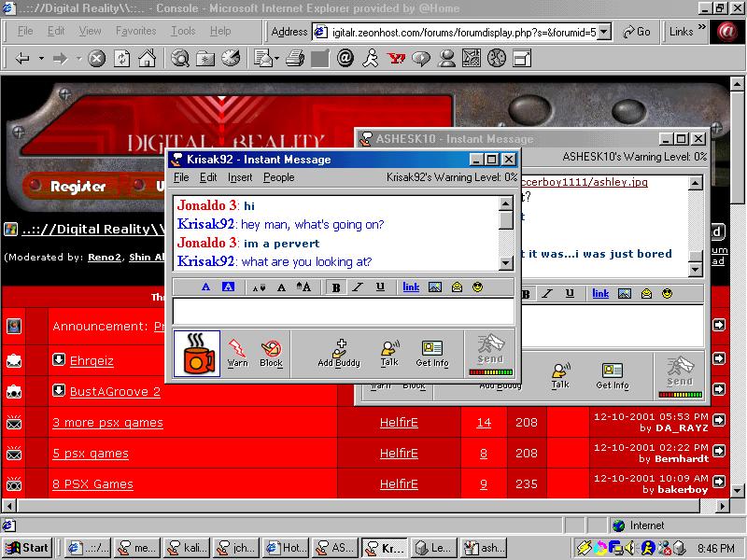The width and height of the screenshot is (747, 560).
Task: Open the '8 PSX Games' thread
Action: point(92,483)
